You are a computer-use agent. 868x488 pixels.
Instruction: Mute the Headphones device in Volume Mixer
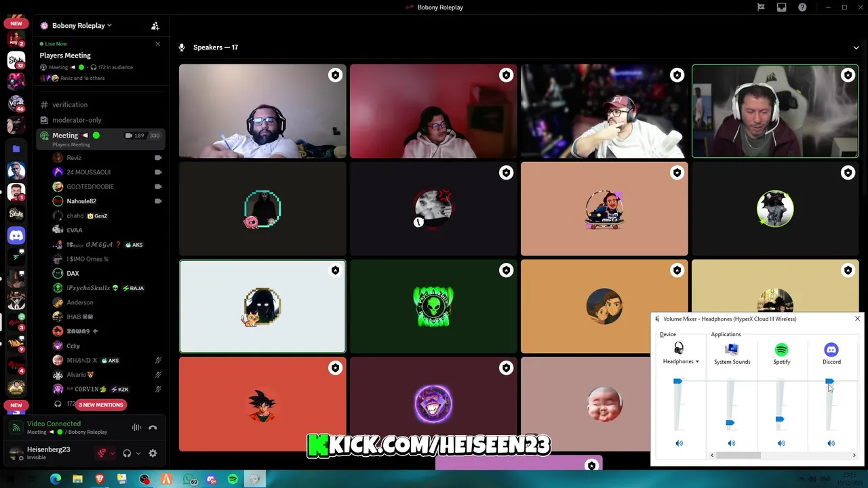(679, 443)
